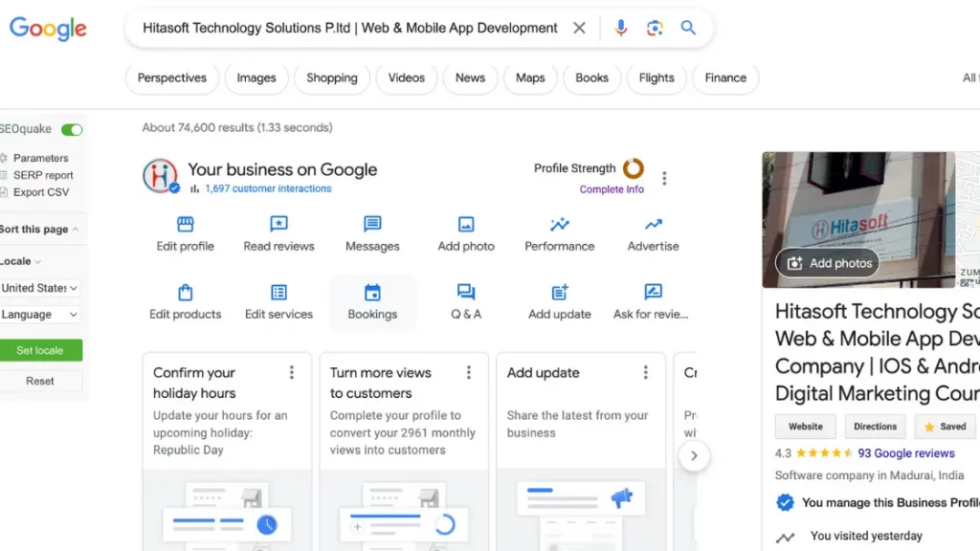Select the Flights filter chip

tap(657, 78)
